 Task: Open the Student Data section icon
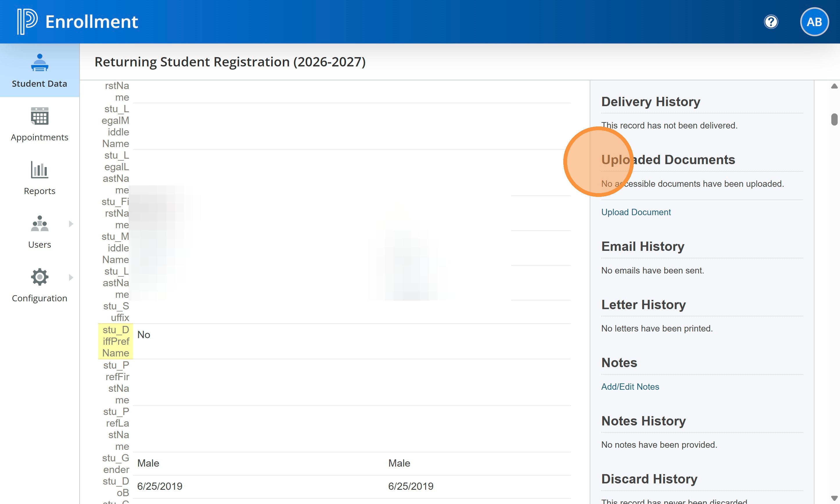[39, 63]
